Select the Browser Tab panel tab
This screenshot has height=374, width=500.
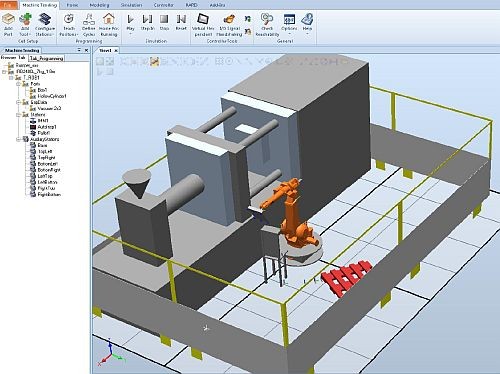point(13,58)
